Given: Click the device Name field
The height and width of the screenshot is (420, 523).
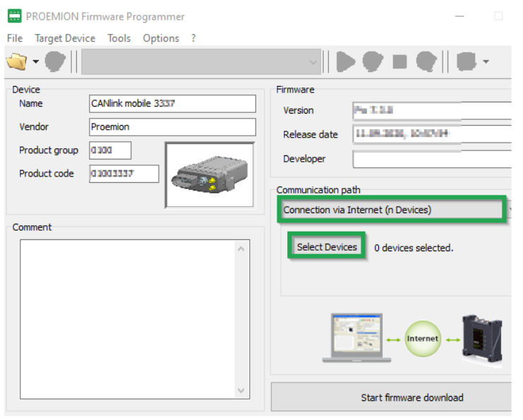Looking at the screenshot, I should pyautogui.click(x=172, y=104).
